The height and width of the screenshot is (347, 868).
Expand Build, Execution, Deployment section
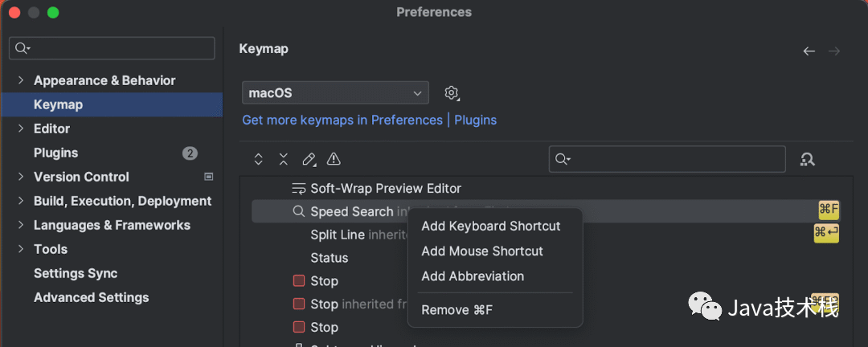[21, 201]
